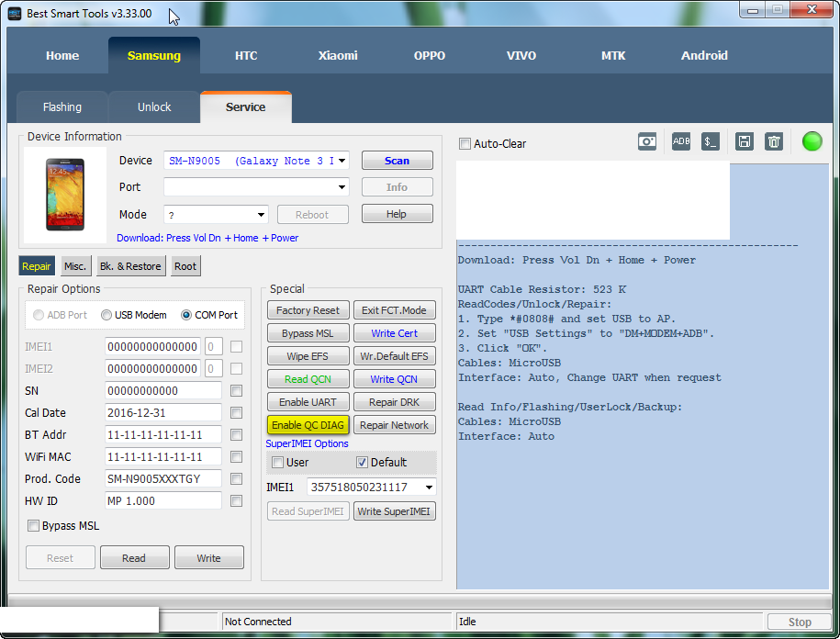840x639 pixels.
Task: Open the Mode dropdown
Action: click(261, 215)
